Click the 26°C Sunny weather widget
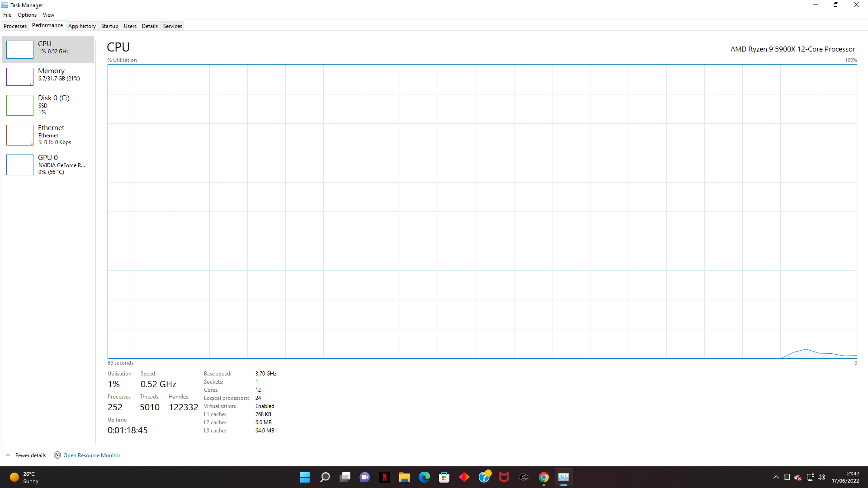 (x=24, y=477)
